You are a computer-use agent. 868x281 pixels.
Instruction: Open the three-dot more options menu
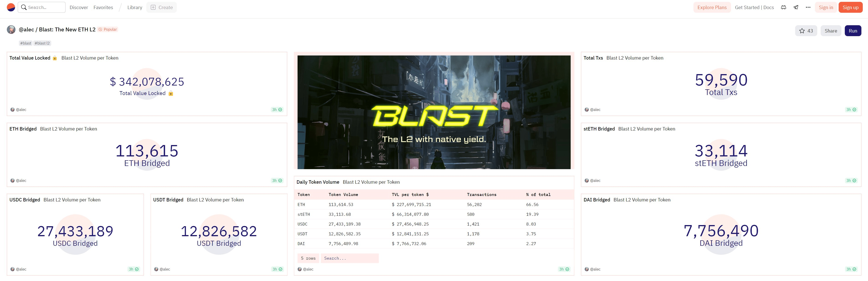click(x=807, y=7)
